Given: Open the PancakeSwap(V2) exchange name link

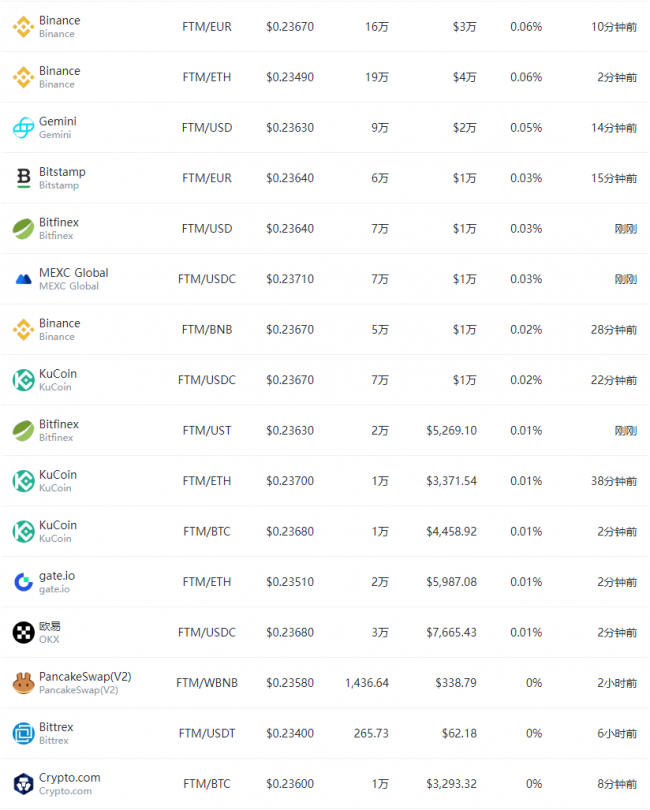Looking at the screenshot, I should coord(85,677).
